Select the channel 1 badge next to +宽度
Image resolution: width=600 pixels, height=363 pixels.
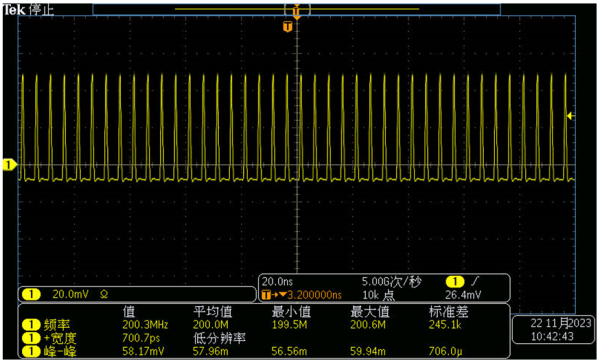[x=31, y=338]
